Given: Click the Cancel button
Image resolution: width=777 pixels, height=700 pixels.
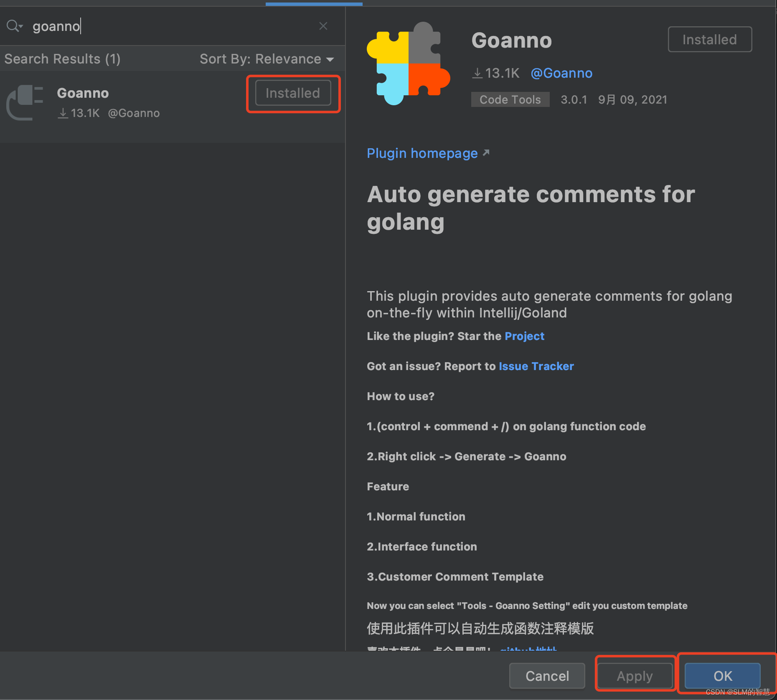Looking at the screenshot, I should click(547, 676).
